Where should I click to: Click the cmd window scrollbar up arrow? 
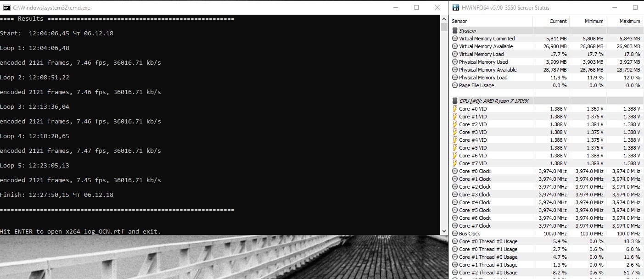coord(444,18)
